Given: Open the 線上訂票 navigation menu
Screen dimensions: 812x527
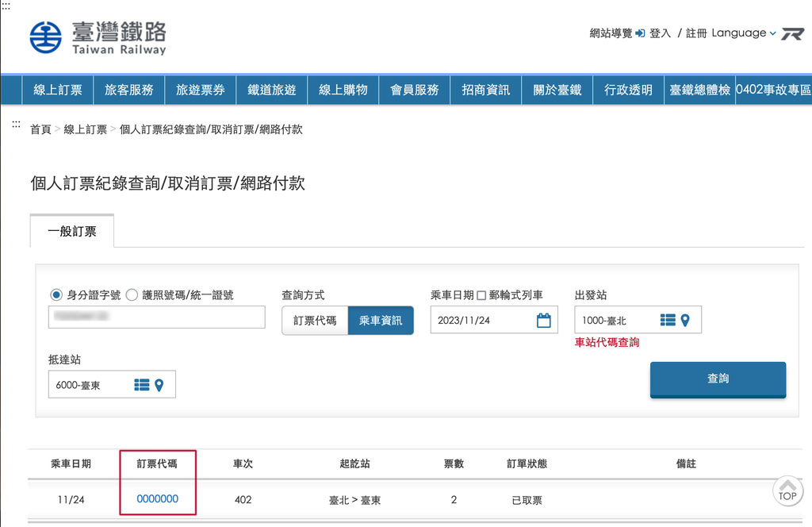Looking at the screenshot, I should [x=57, y=90].
